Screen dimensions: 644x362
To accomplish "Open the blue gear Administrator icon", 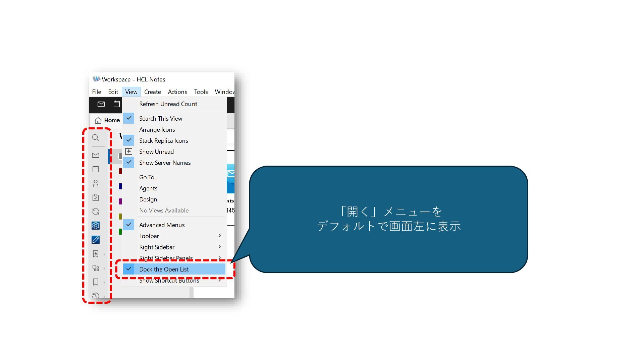I will click(95, 226).
